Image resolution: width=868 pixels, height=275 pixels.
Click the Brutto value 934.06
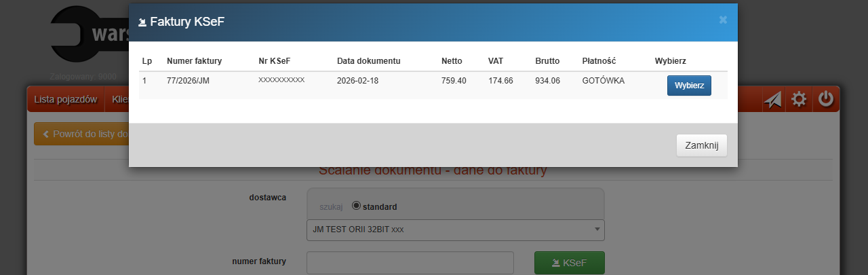coord(547,81)
